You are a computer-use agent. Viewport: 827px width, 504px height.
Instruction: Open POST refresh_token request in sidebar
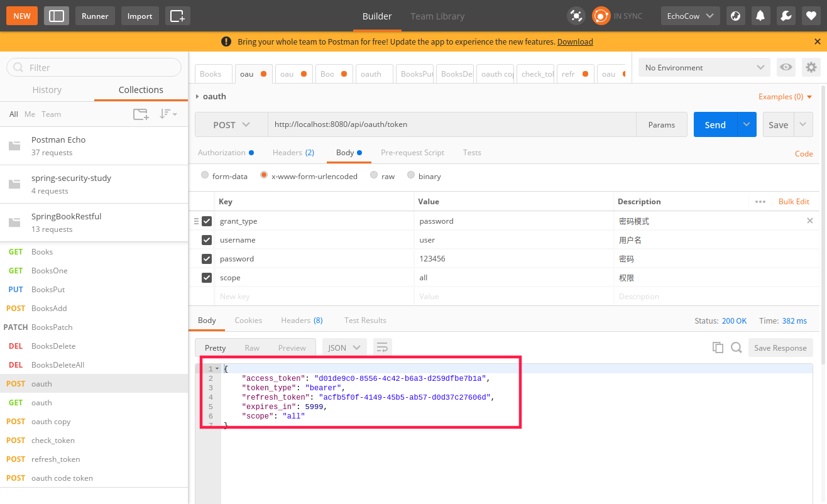[x=94, y=459]
